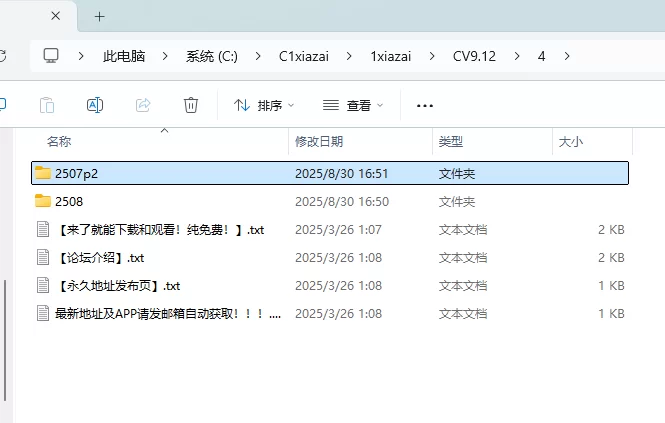Expand chevron after 1xiazai
665x423 pixels.
[432, 56]
